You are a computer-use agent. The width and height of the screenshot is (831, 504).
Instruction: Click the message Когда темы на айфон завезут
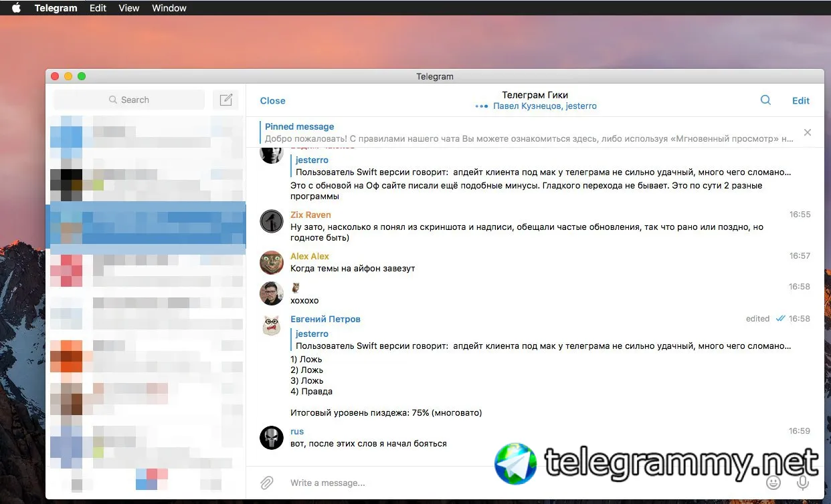[x=353, y=268]
